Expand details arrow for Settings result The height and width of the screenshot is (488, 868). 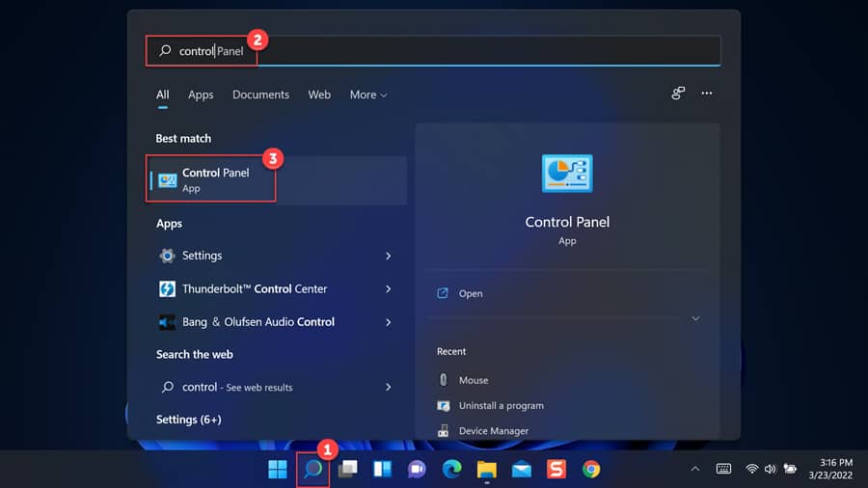(x=388, y=256)
